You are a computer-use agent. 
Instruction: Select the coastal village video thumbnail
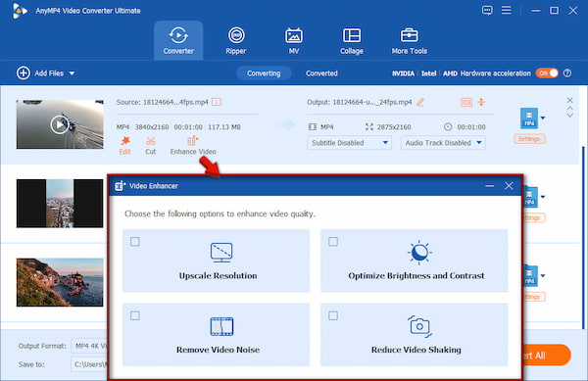pyautogui.click(x=60, y=282)
